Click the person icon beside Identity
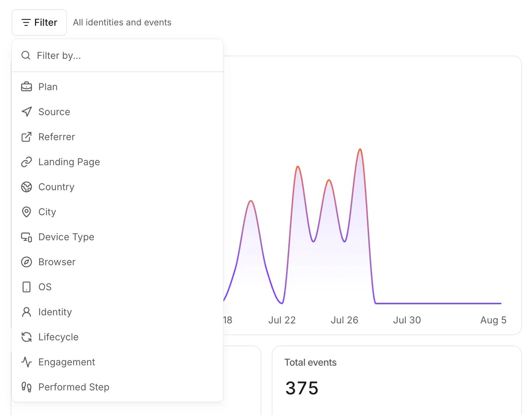The height and width of the screenshot is (415, 532). pos(27,312)
